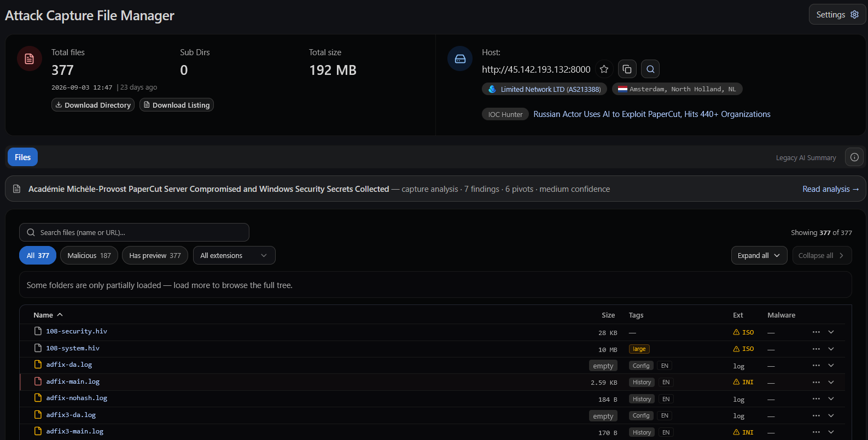Click Download Directory button
The height and width of the screenshot is (440, 868).
93,105
